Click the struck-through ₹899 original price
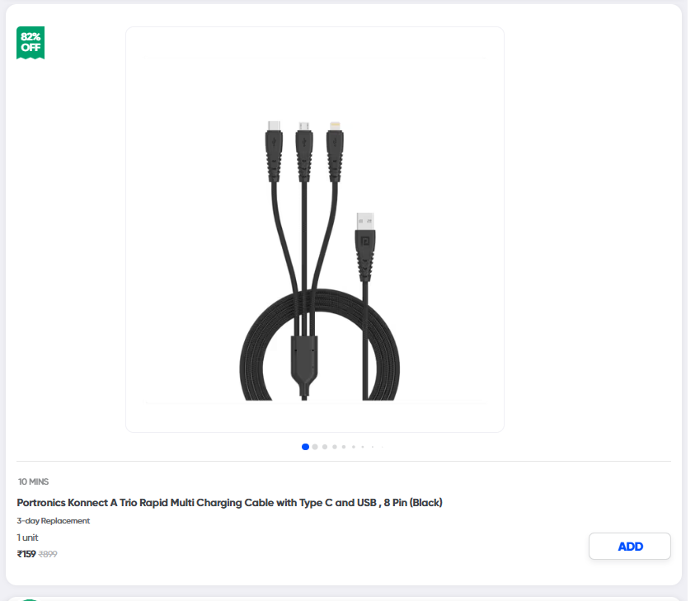Viewport: 700px width, 601px height. [48, 554]
